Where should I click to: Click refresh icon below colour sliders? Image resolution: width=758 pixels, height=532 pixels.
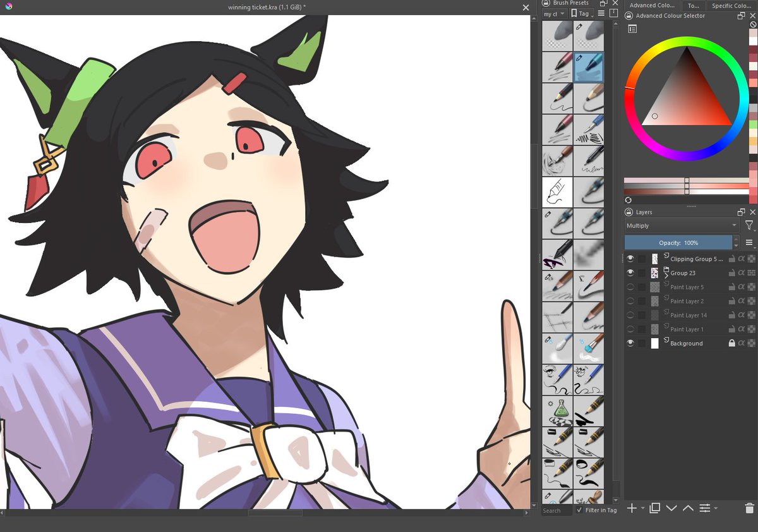[x=629, y=200]
